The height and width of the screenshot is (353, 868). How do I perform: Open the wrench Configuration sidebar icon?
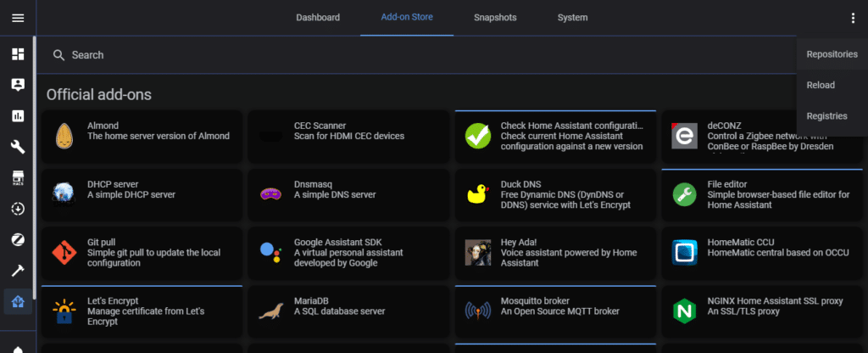[x=18, y=147]
